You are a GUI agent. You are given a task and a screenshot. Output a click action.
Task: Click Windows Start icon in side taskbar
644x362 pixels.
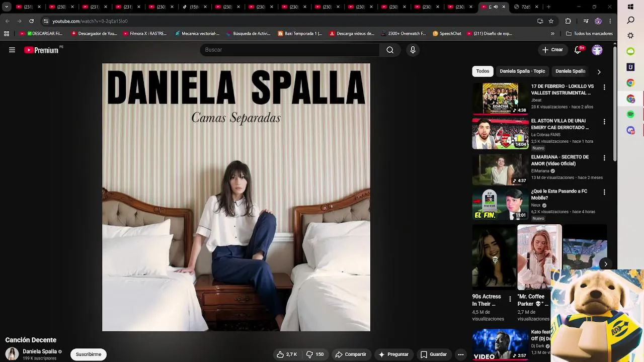click(x=630, y=7)
